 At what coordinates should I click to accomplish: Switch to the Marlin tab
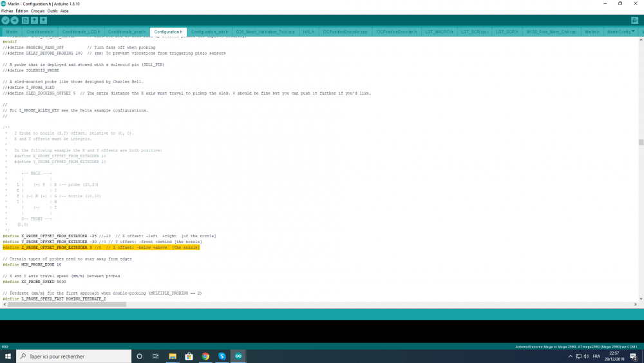click(x=12, y=32)
